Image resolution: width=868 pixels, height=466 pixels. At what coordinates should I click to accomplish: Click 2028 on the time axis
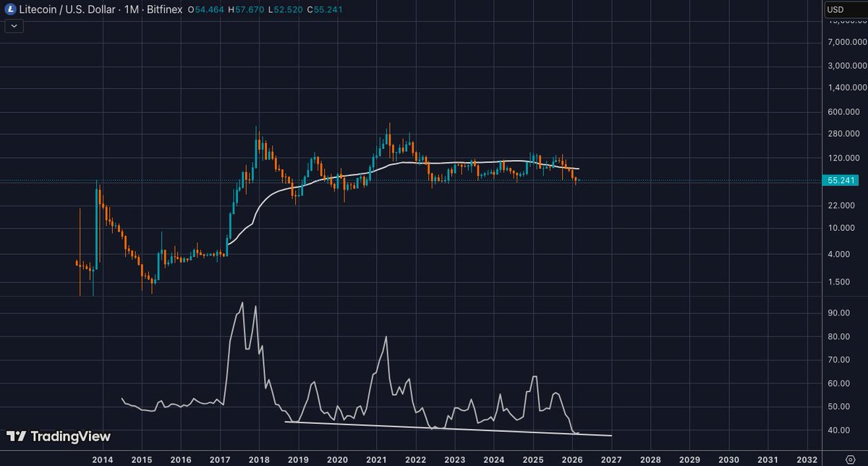click(x=650, y=459)
